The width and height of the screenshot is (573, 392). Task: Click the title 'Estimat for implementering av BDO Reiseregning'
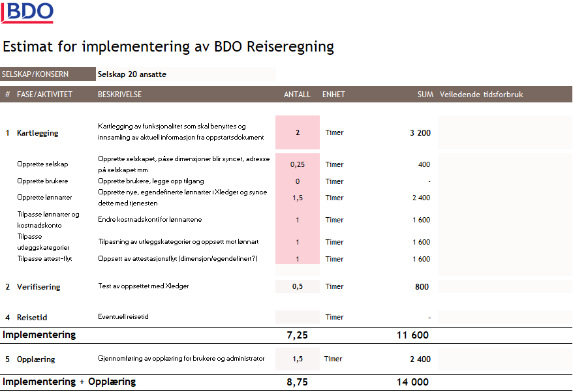click(x=168, y=47)
